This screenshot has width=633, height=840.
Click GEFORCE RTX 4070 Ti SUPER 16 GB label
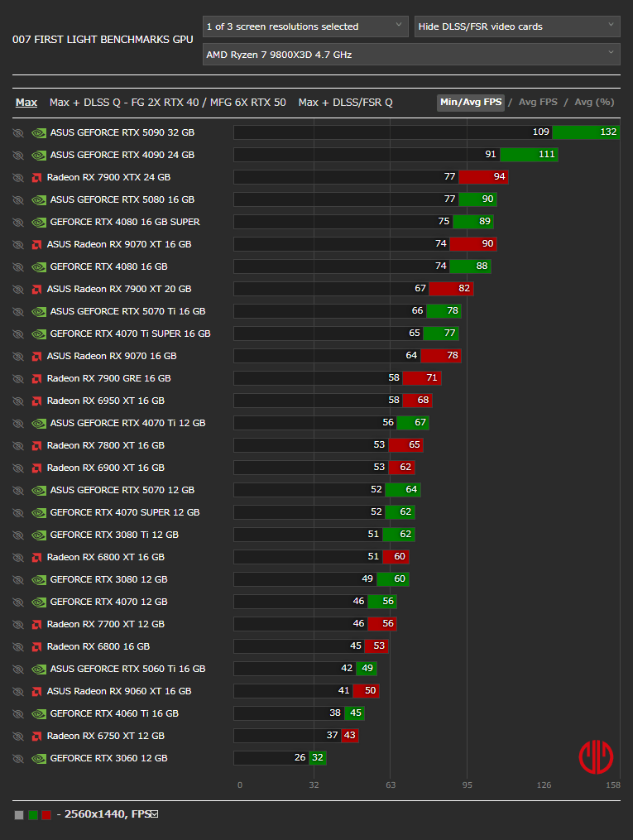(130, 334)
